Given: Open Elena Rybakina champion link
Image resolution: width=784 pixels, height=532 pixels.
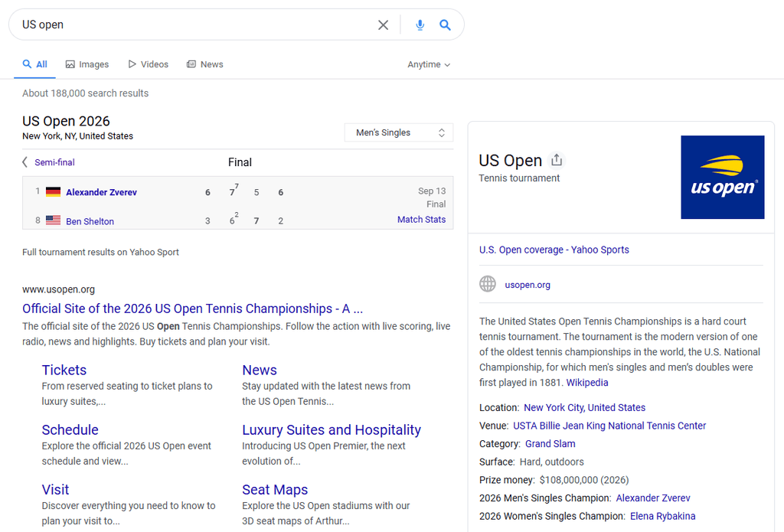Looking at the screenshot, I should (662, 516).
